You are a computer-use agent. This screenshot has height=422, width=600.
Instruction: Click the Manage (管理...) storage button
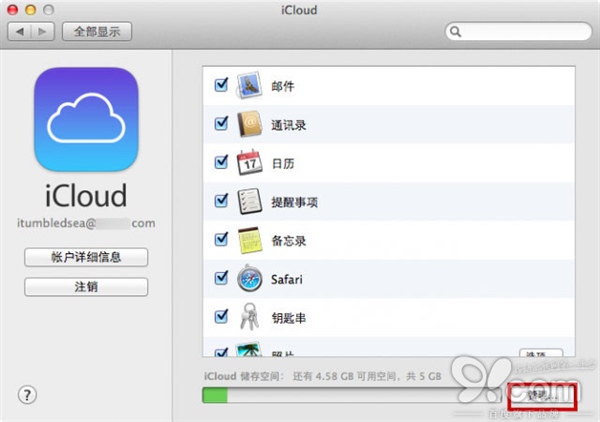click(542, 396)
